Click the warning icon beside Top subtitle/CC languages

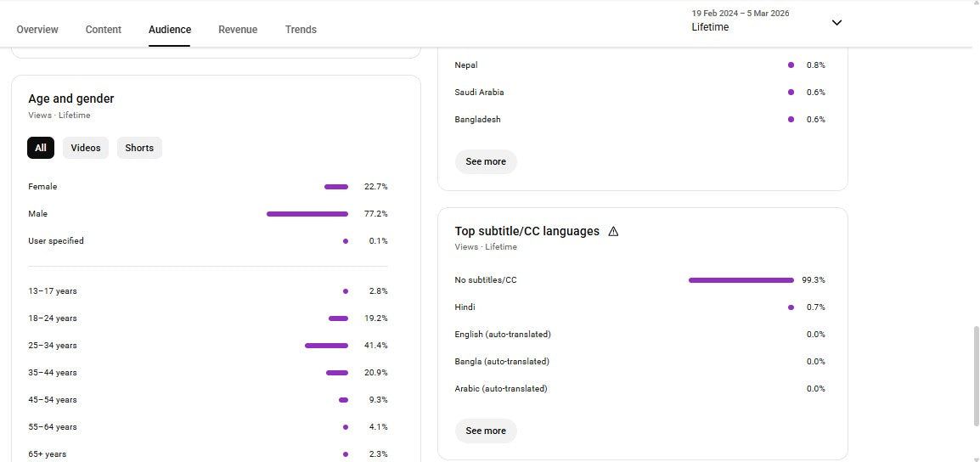pyautogui.click(x=613, y=231)
